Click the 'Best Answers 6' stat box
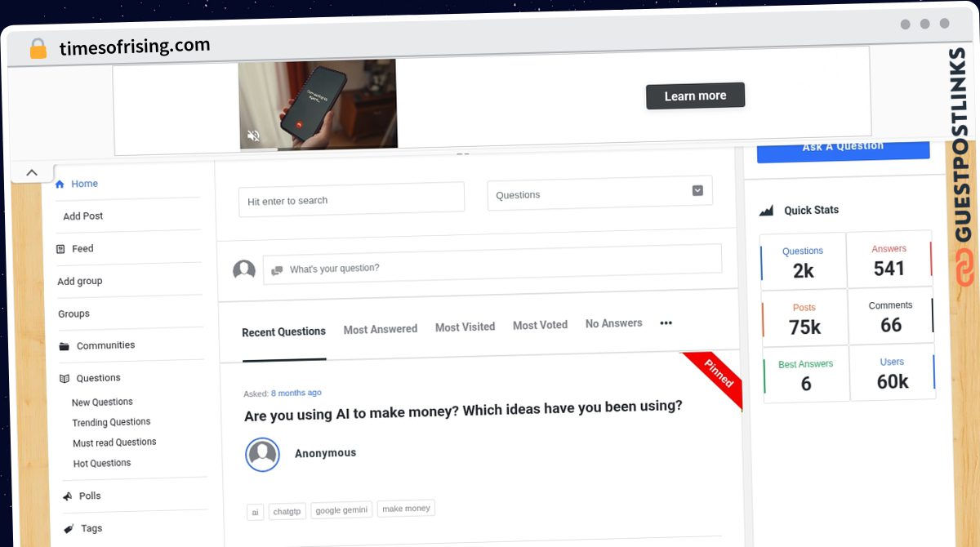 point(806,375)
